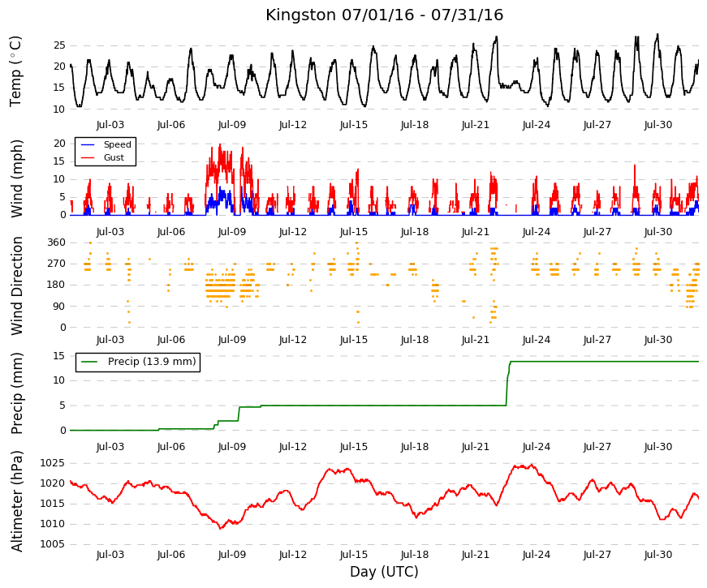Click the 360 tick on wind direction axis
Image resolution: width=707 pixels, height=588 pixels.
(56, 242)
